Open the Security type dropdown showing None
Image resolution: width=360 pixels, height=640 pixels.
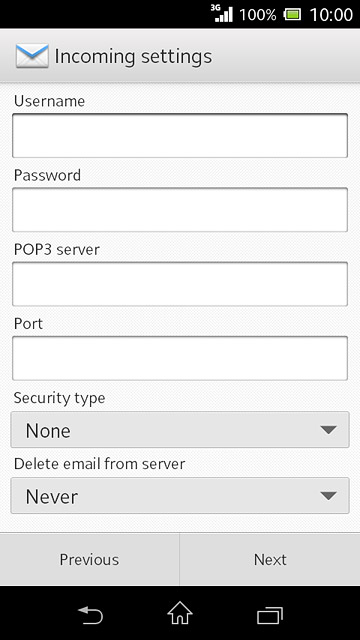(180, 430)
